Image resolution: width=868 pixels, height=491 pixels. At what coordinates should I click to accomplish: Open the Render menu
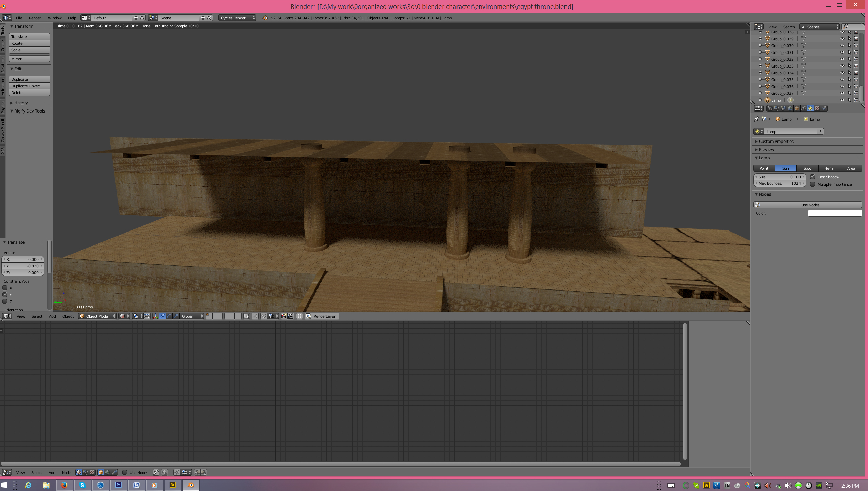click(35, 18)
